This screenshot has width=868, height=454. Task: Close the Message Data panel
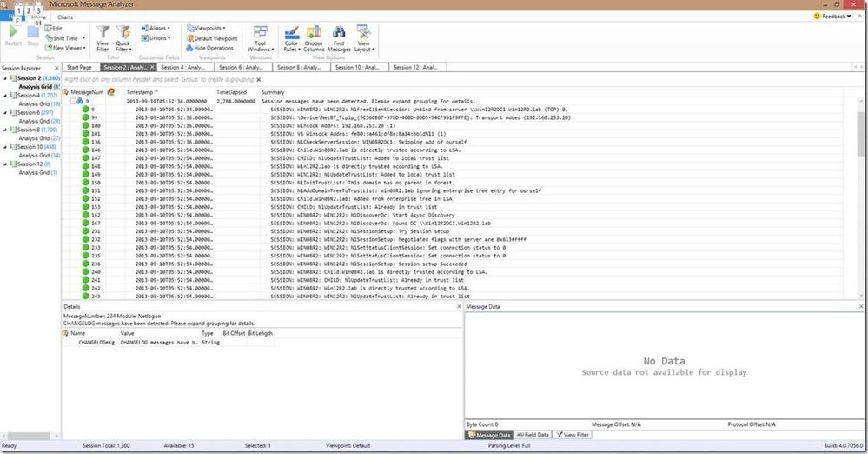[x=861, y=306]
